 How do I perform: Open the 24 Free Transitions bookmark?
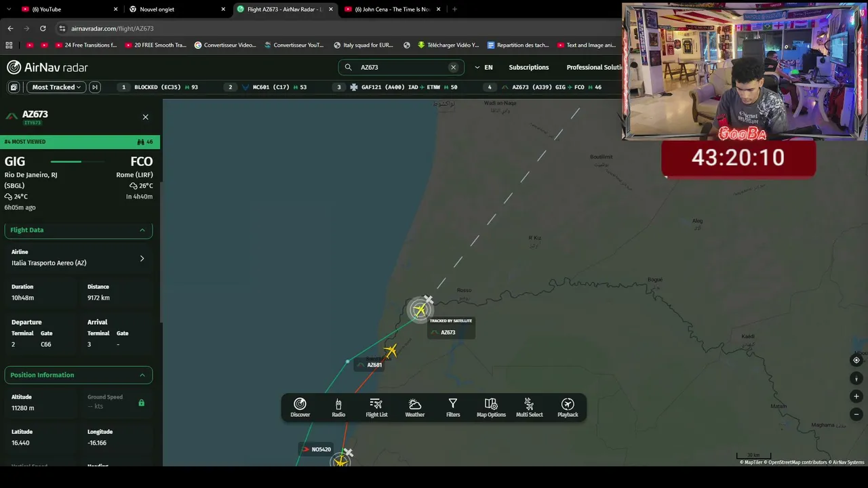pyautogui.click(x=86, y=45)
